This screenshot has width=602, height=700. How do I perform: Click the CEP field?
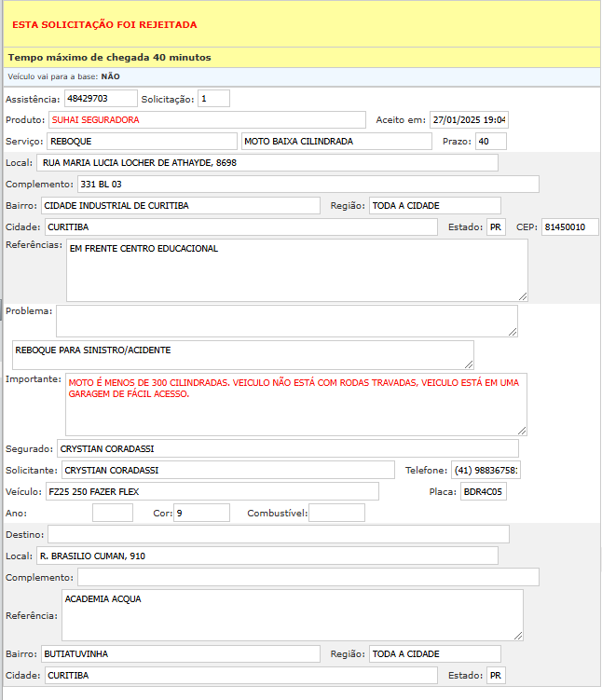coord(569,226)
